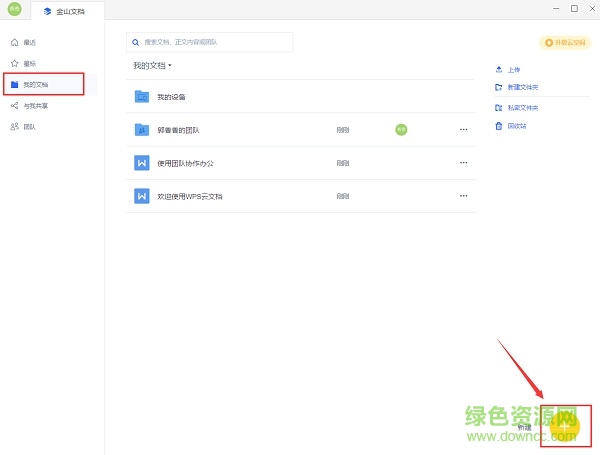600x455 pixels.
Task: Select 最近 in the left sidebar
Action: (28, 43)
